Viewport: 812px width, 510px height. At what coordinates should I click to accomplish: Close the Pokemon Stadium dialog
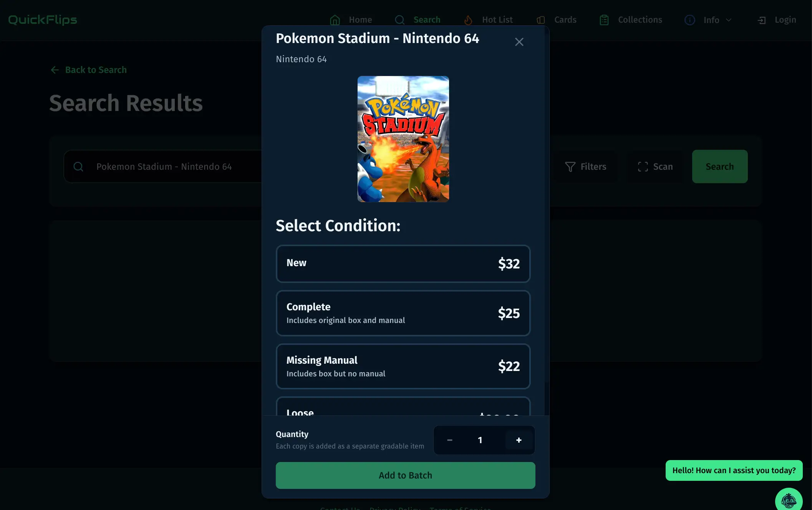point(519,42)
